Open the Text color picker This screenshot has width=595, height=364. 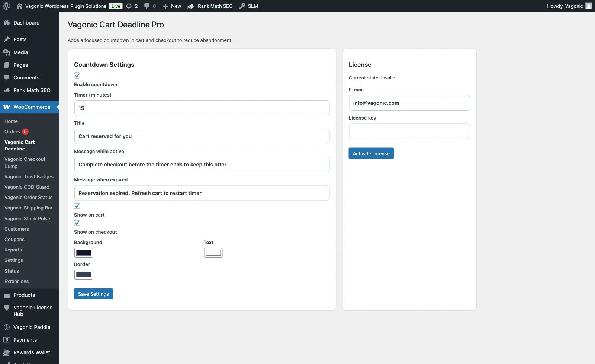[213, 253]
